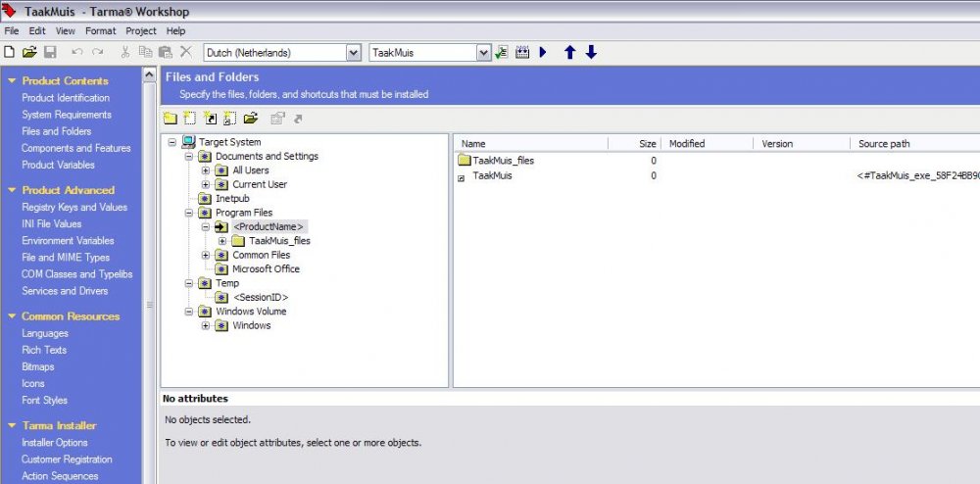Image resolution: width=980 pixels, height=484 pixels.
Task: Import folder using open folder icon in Files toolbar
Action: pyautogui.click(x=251, y=118)
